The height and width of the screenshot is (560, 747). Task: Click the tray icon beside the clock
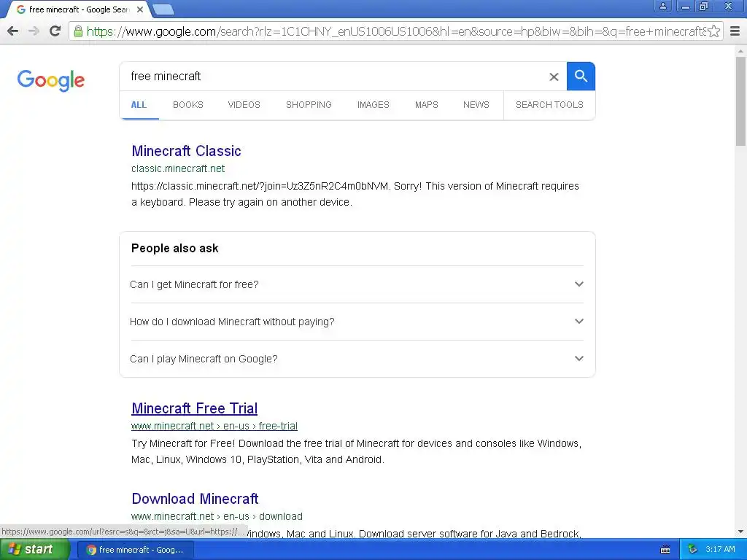point(692,549)
